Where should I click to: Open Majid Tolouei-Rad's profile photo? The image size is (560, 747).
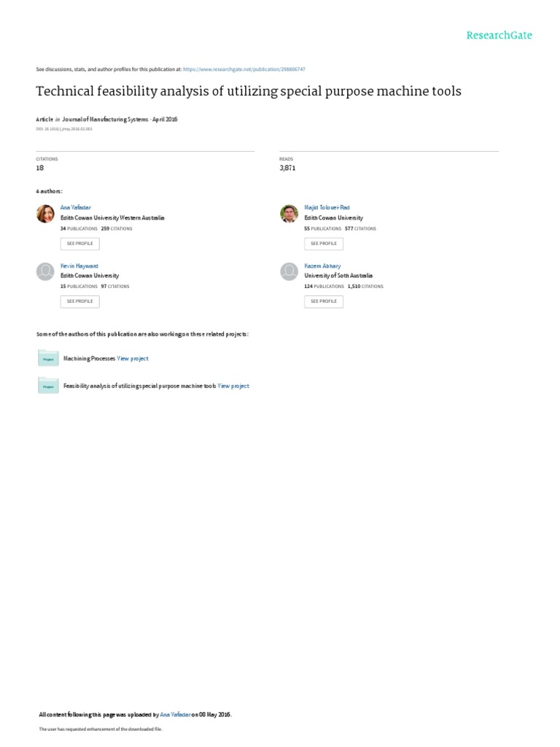[x=289, y=214]
